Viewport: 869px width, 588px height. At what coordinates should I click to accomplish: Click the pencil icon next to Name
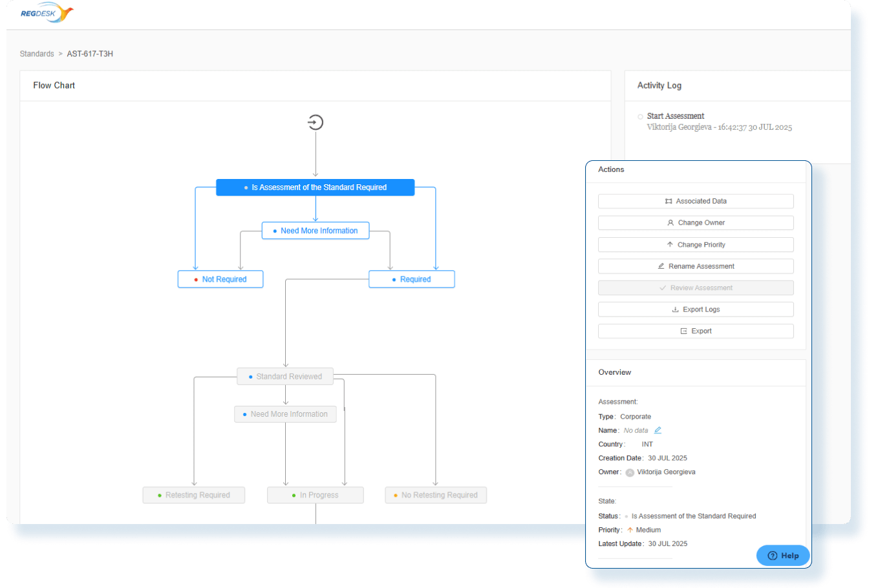coord(658,430)
